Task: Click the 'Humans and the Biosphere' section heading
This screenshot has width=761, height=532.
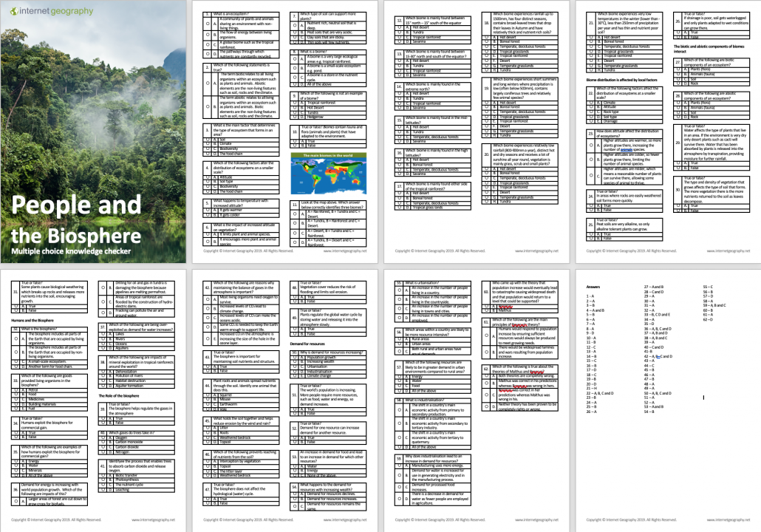Action: click(33, 321)
